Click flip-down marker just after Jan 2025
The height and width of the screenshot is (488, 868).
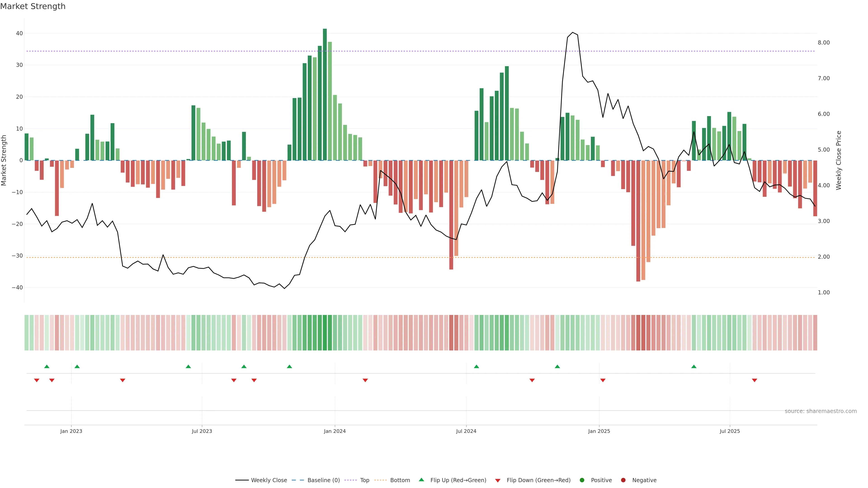(603, 380)
